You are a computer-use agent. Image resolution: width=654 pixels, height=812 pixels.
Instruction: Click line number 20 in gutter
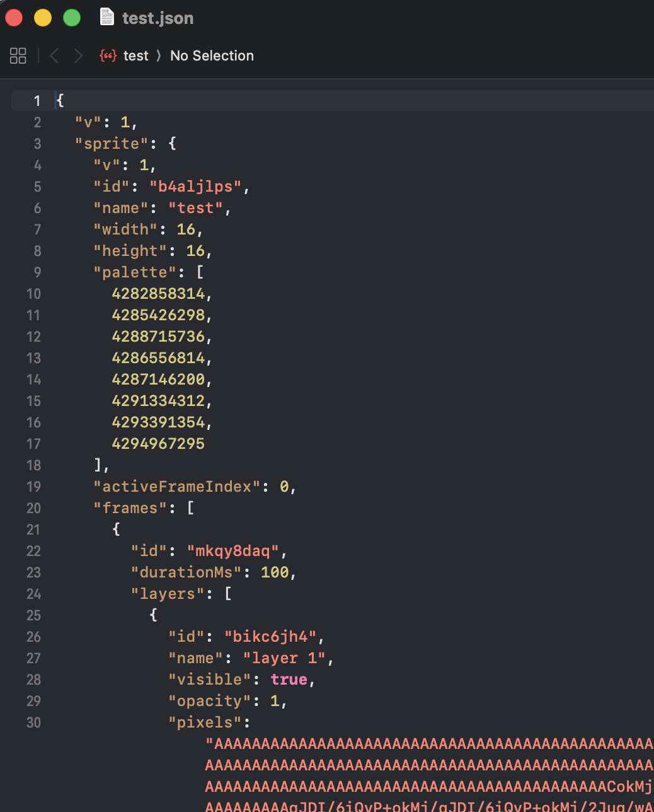click(33, 508)
